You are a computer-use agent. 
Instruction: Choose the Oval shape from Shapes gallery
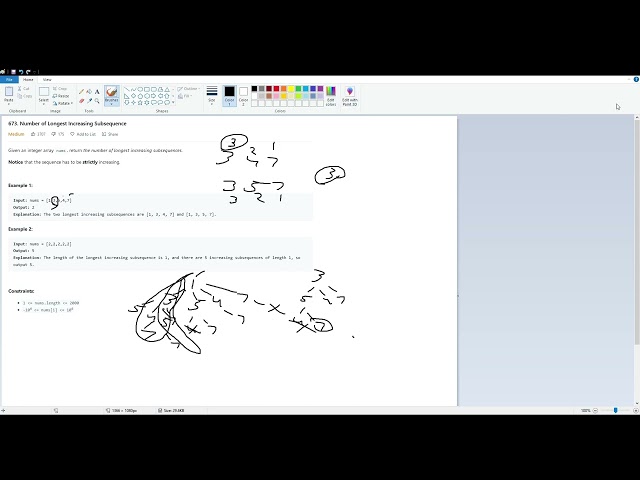pos(140,89)
